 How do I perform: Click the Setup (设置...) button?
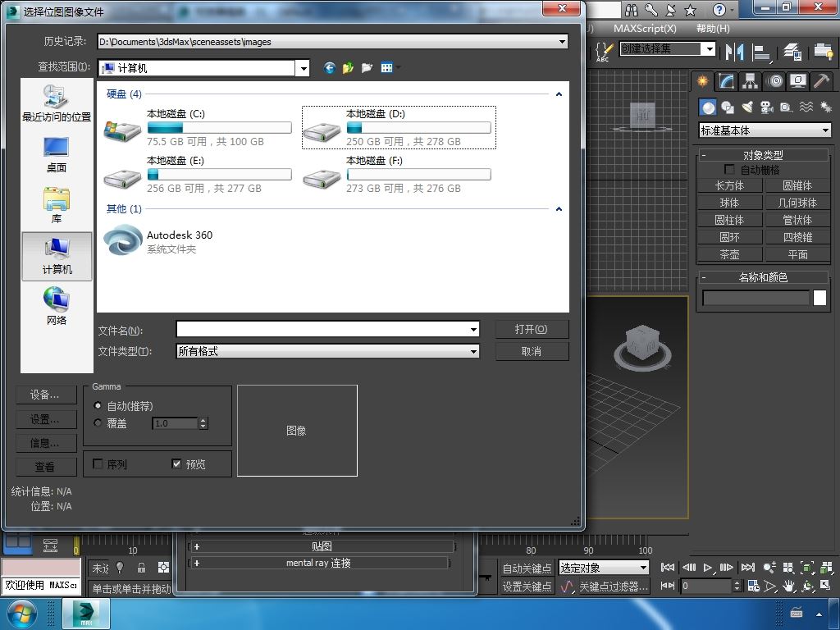click(x=46, y=419)
